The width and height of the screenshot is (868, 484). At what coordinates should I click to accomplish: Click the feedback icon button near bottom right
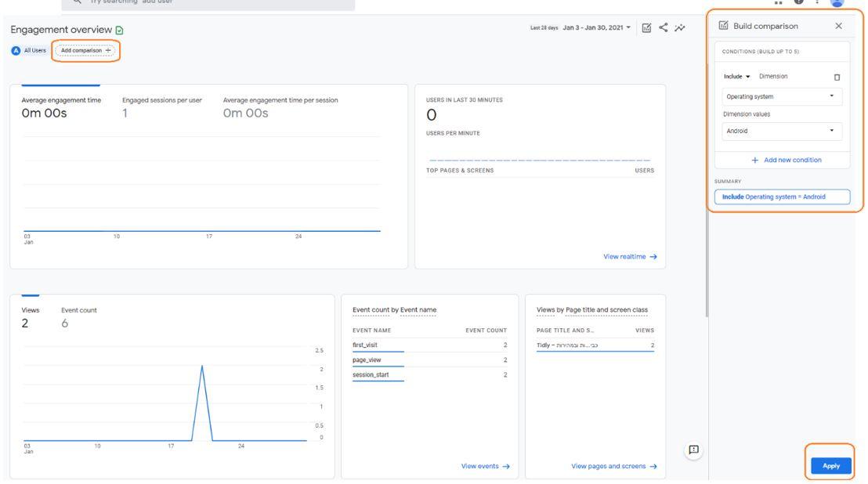point(693,450)
